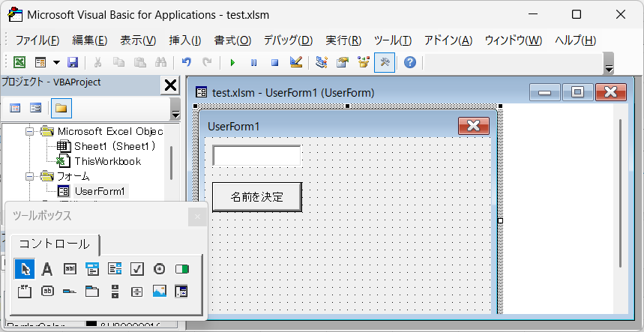The image size is (644, 332).
Task: Open the Object Browser toolbar icon
Action: 364,62
